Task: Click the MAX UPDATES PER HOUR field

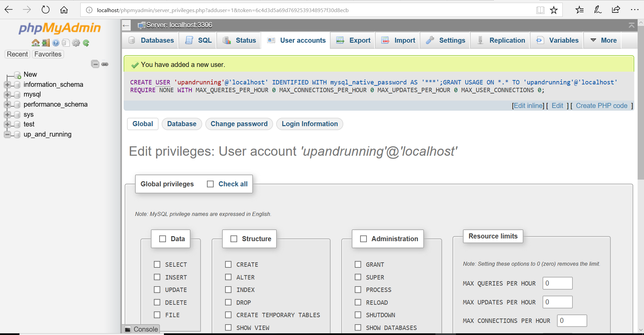Action: coord(557,302)
